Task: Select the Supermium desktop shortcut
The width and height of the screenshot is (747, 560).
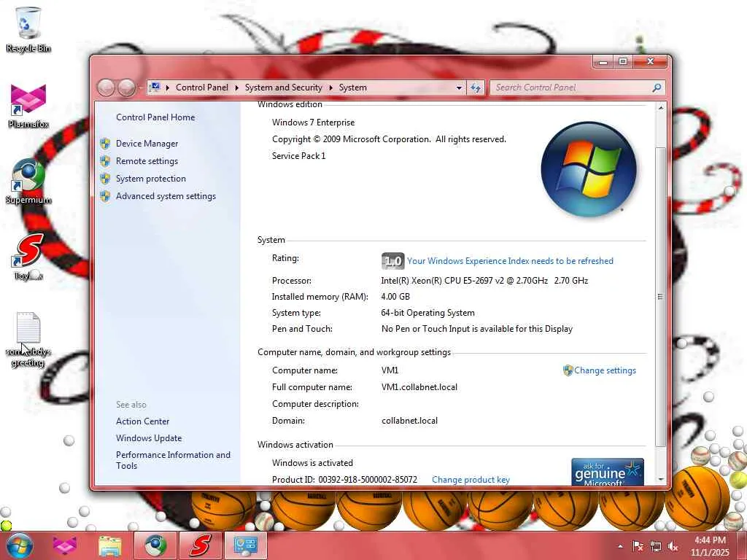Action: coord(28,182)
